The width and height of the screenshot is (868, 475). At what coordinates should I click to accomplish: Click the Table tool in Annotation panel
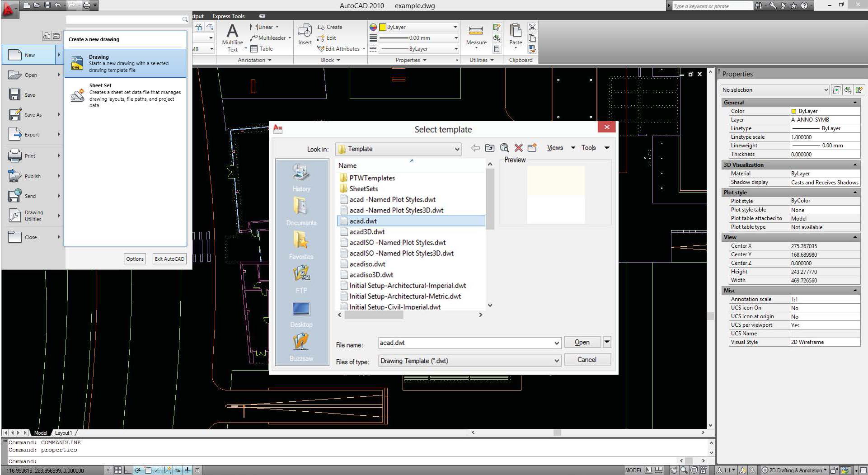point(261,49)
